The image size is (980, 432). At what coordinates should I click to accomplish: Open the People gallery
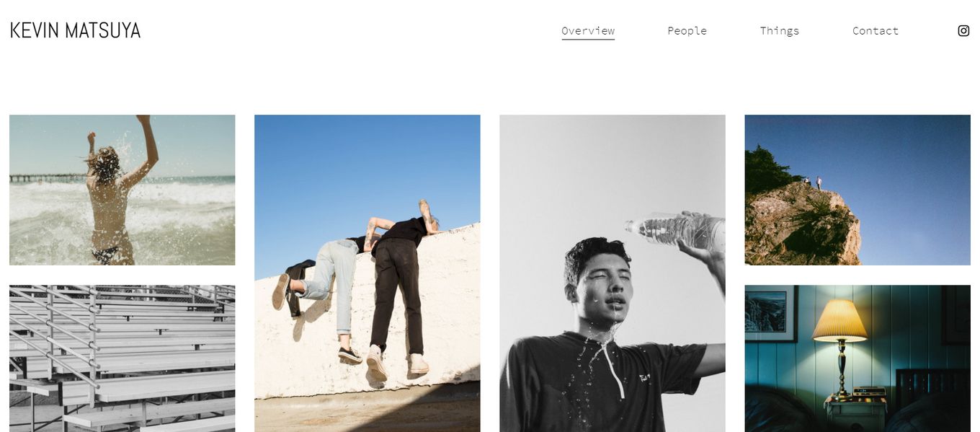click(x=687, y=31)
